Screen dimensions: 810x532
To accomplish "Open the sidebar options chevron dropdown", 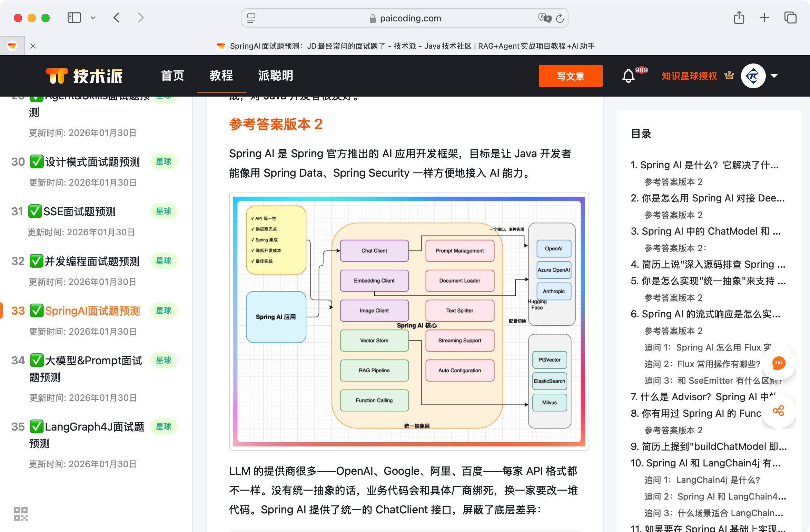I will coord(93,18).
